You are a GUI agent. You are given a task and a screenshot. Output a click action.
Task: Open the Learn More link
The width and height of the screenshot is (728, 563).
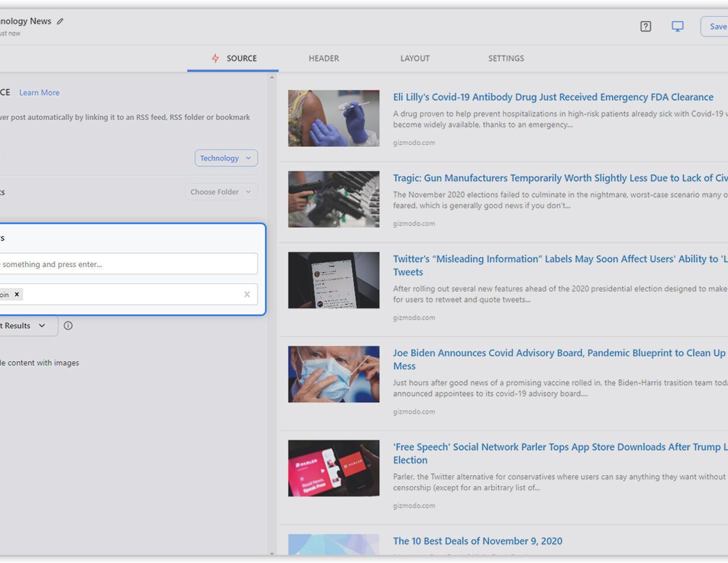(39, 93)
